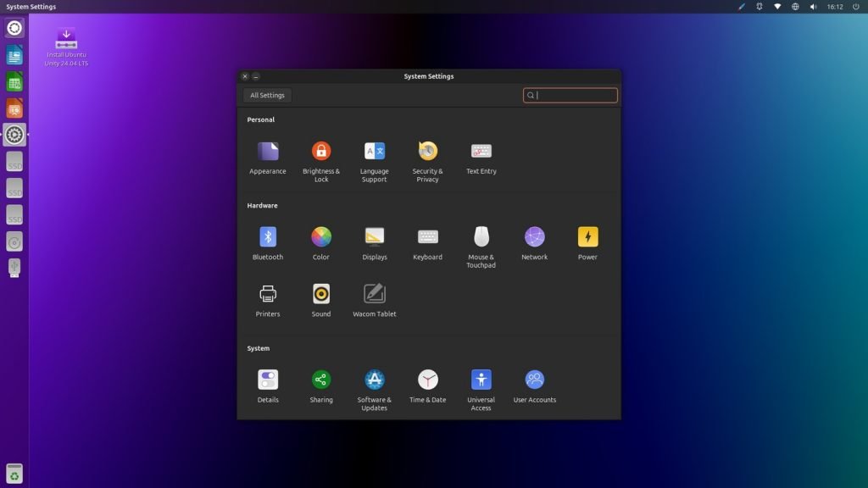Open Bluetooth settings
The image size is (868, 488).
point(267,236)
